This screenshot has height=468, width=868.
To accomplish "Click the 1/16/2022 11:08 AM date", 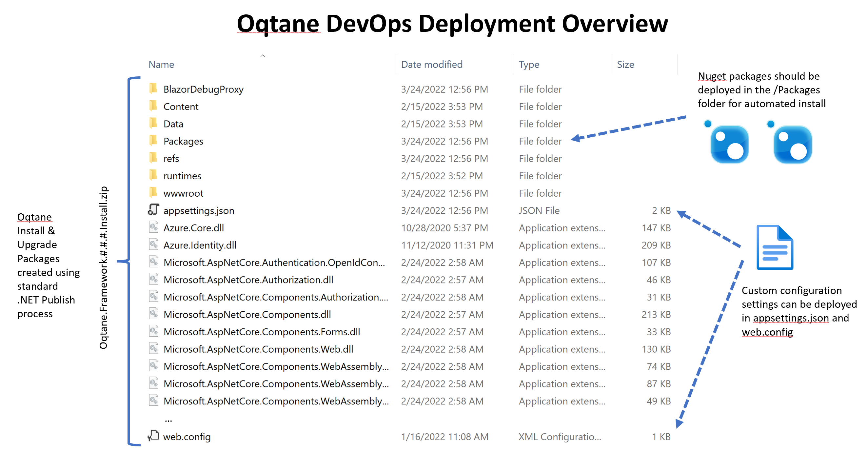I will [x=444, y=437].
